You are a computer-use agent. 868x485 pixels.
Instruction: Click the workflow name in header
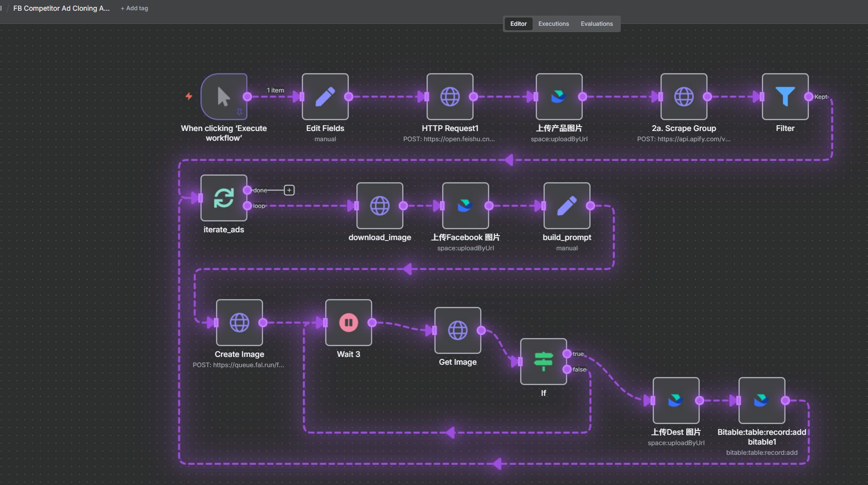[x=61, y=8]
